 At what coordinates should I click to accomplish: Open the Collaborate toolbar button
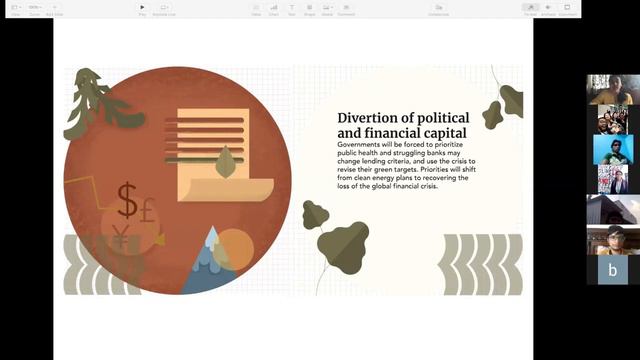coord(439,9)
